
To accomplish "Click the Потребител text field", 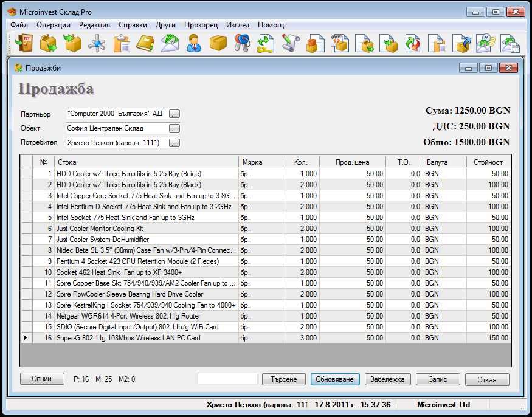I will coord(117,143).
